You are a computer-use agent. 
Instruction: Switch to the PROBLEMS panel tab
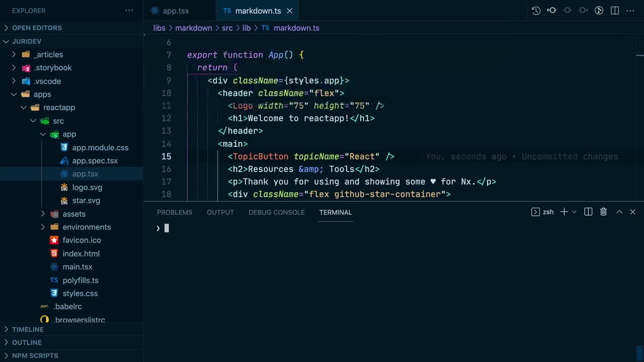click(x=175, y=212)
